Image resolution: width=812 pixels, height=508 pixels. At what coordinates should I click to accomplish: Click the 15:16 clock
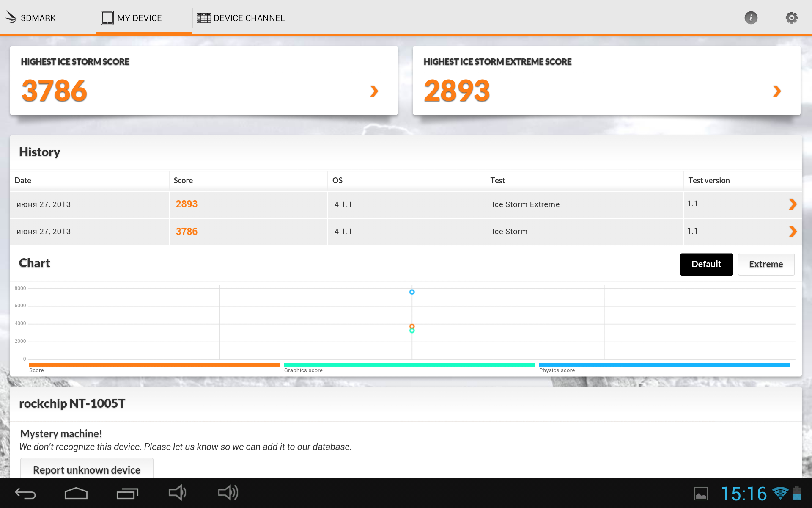point(743,494)
